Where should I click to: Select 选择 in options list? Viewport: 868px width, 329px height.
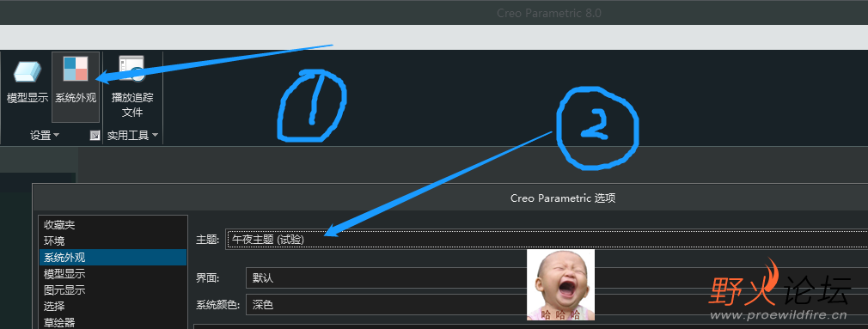tap(113, 306)
